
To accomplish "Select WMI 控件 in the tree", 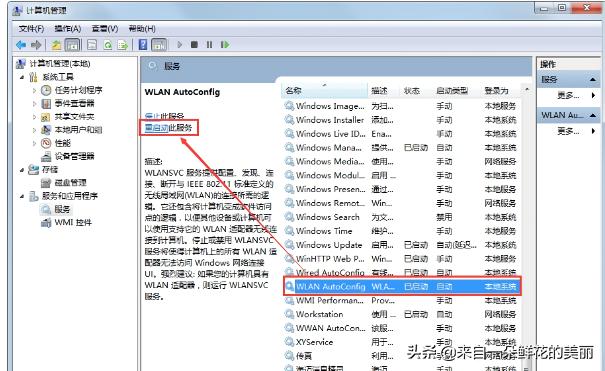I will point(73,223).
